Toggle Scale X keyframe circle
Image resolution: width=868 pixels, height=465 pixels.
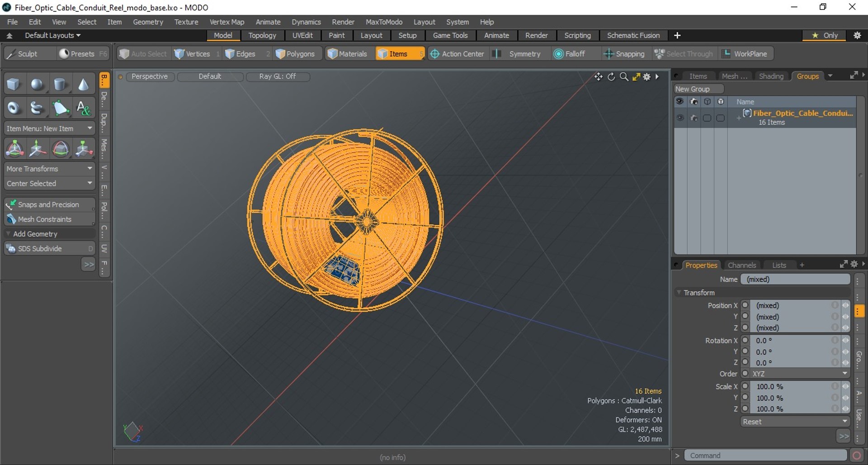pos(745,386)
